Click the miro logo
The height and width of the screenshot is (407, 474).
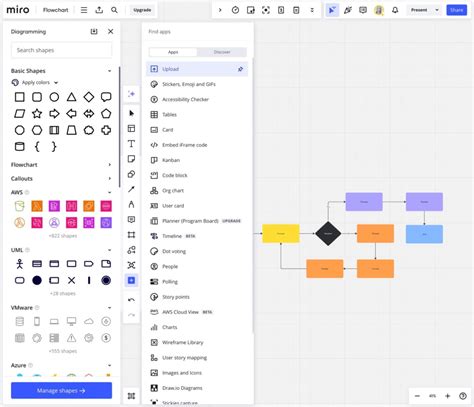(18, 10)
